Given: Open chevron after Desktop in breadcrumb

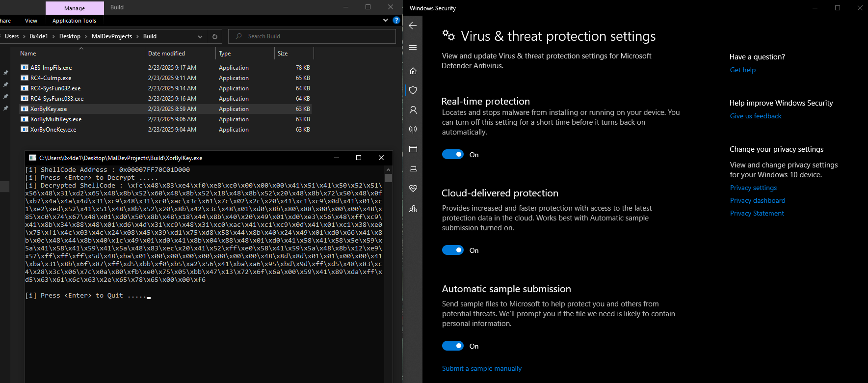Looking at the screenshot, I should 86,36.
